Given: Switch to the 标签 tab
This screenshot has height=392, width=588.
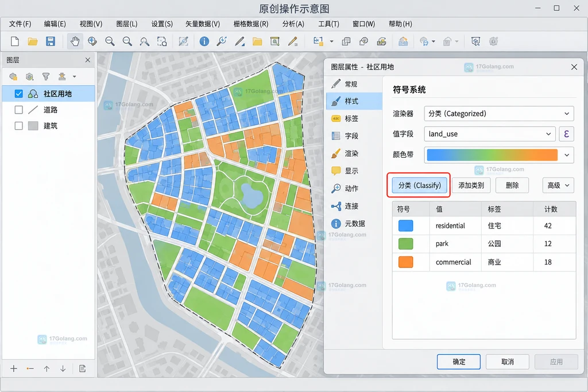Looking at the screenshot, I should (x=354, y=118).
